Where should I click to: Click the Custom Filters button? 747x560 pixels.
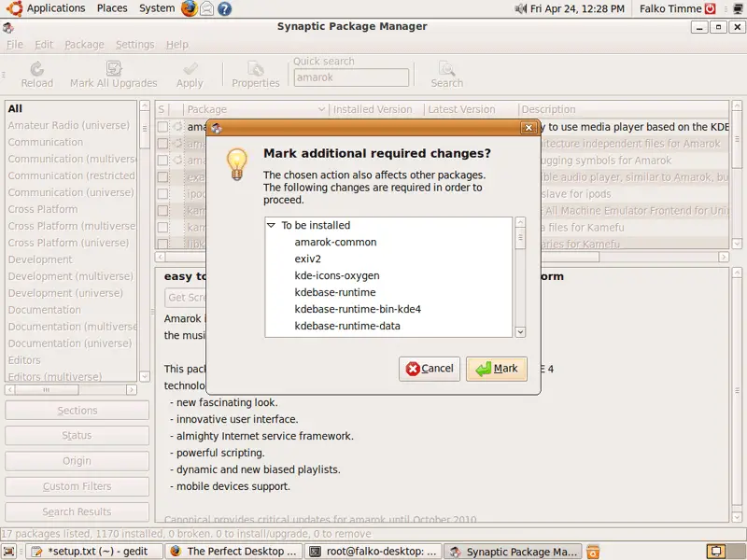(x=78, y=486)
